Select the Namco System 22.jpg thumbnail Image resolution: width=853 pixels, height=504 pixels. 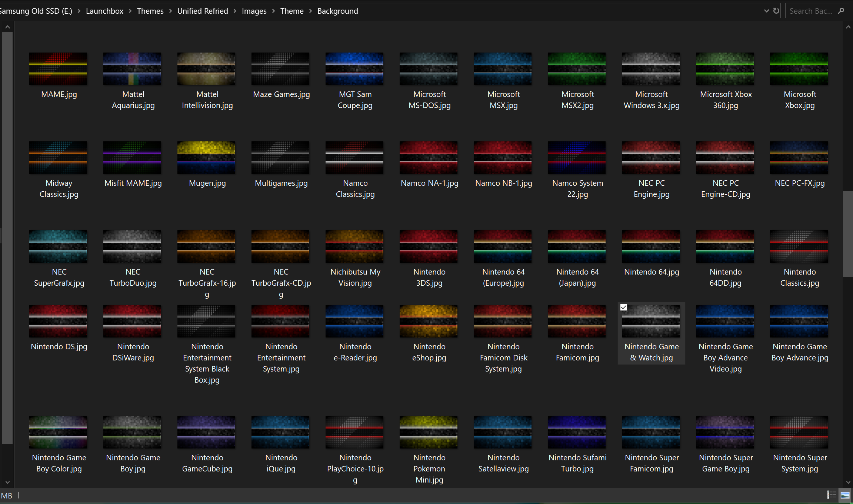point(577,158)
